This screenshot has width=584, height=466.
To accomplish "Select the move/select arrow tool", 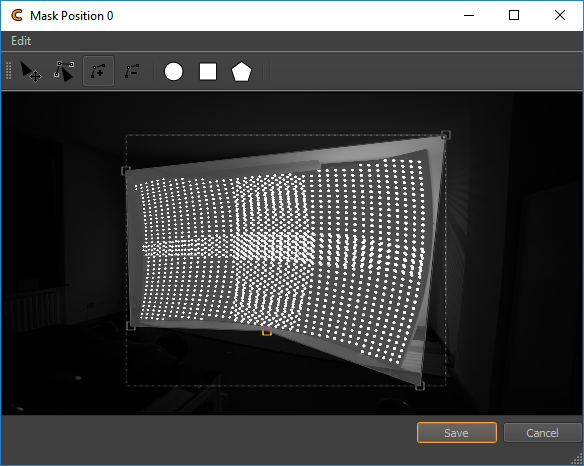I will (31, 71).
